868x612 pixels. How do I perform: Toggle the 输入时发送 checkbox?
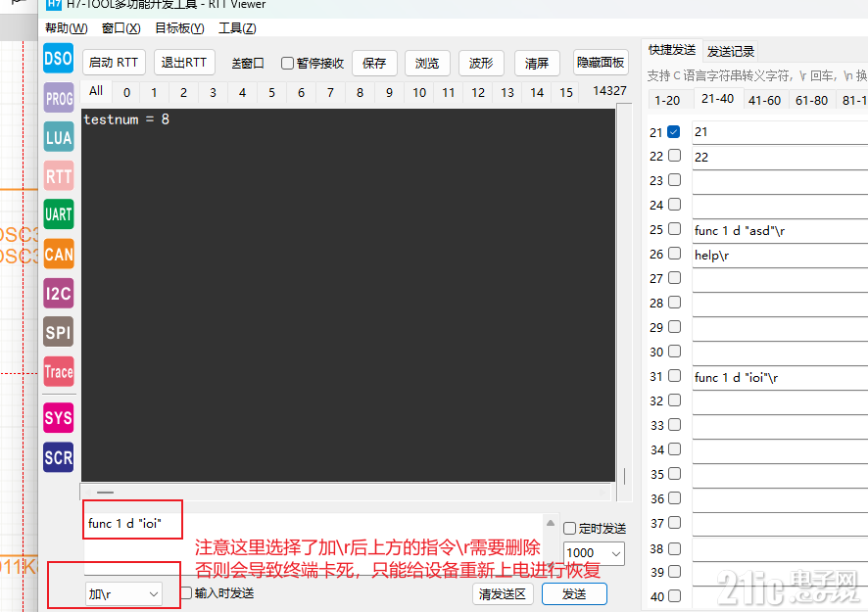point(186,593)
